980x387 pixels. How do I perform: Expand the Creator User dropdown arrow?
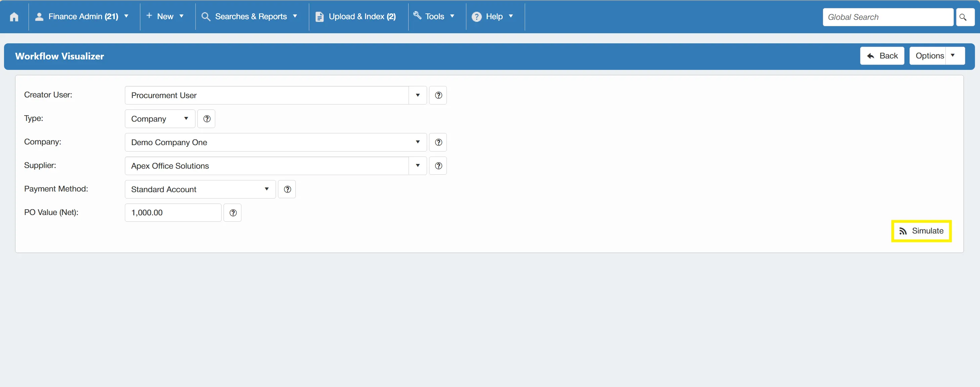point(418,95)
